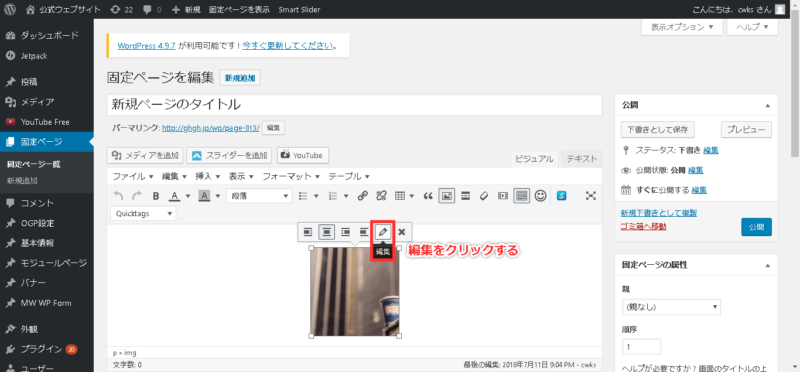Click the blue 公開 publish button
Viewport: 800px width, 372px height.
point(756,227)
